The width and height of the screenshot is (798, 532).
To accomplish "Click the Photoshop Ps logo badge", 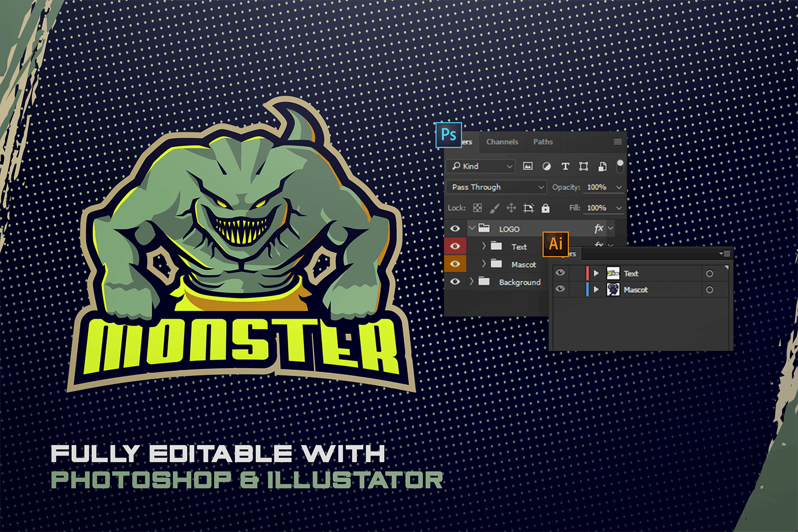I will 448,135.
